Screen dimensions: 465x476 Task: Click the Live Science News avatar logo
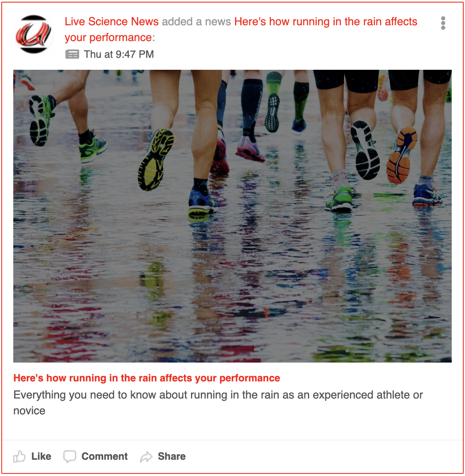[x=33, y=34]
